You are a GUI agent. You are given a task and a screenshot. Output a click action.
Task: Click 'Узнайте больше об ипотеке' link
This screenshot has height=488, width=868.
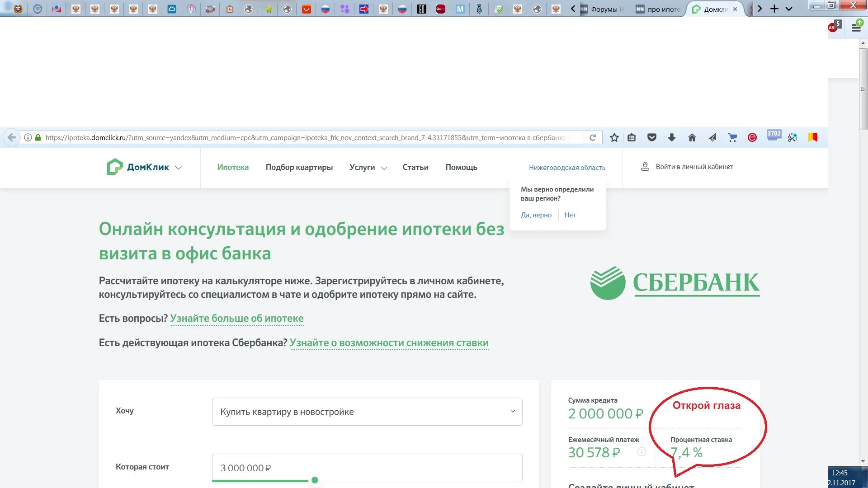point(236,318)
